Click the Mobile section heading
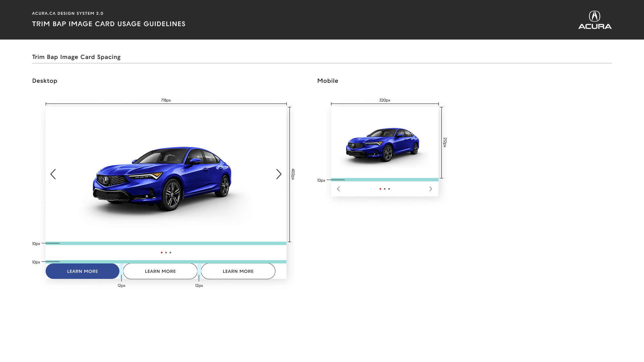The width and height of the screenshot is (644, 362). click(x=328, y=81)
